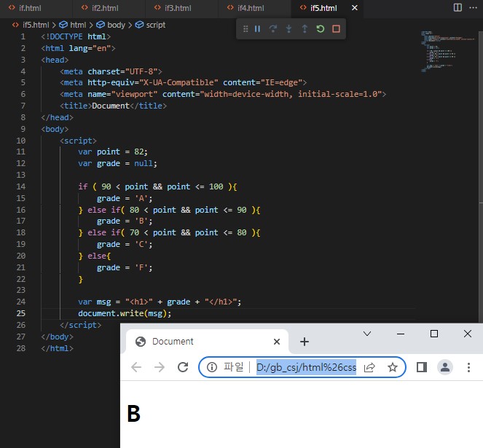483x448 pixels.
Task: Expand the body breadcrumb item
Action: pyautogui.click(x=111, y=25)
